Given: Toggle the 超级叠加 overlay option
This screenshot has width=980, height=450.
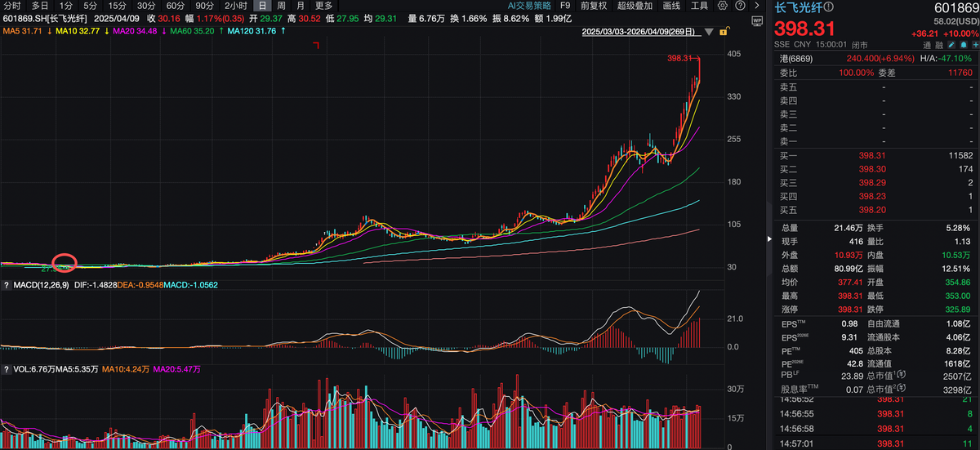Looking at the screenshot, I should tap(635, 6).
